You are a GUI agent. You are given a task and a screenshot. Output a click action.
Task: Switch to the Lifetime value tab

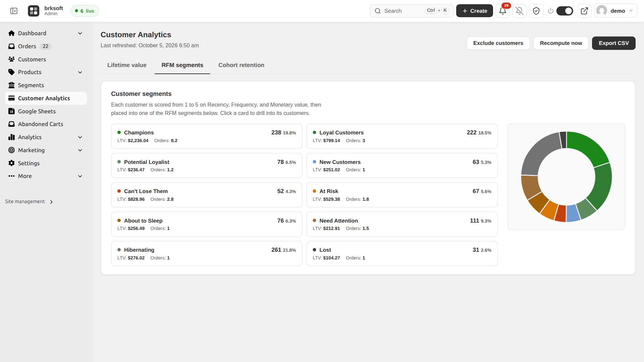pos(127,65)
